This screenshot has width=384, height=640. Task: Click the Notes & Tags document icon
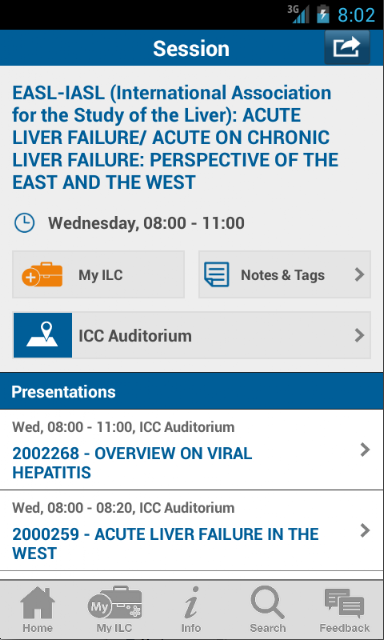(216, 275)
